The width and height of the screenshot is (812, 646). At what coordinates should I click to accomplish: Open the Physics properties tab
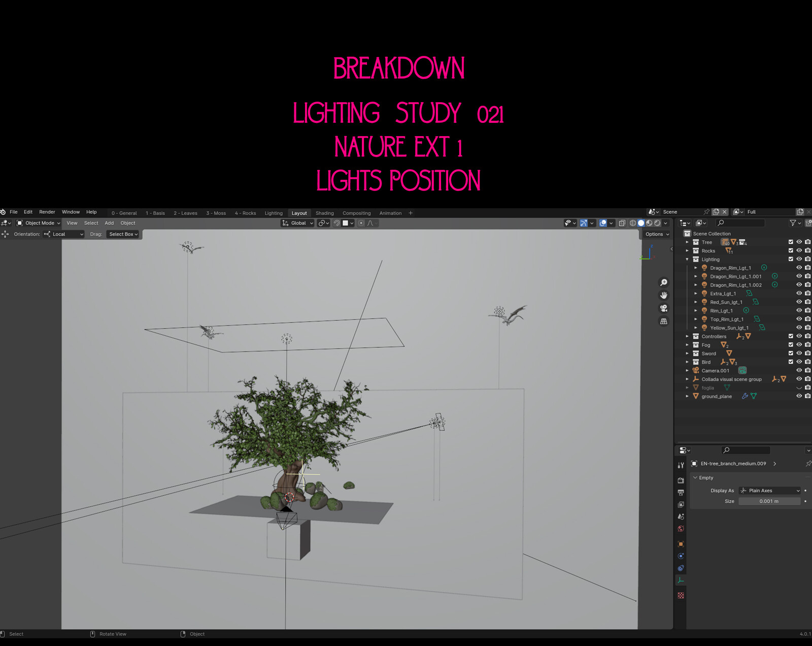681,556
